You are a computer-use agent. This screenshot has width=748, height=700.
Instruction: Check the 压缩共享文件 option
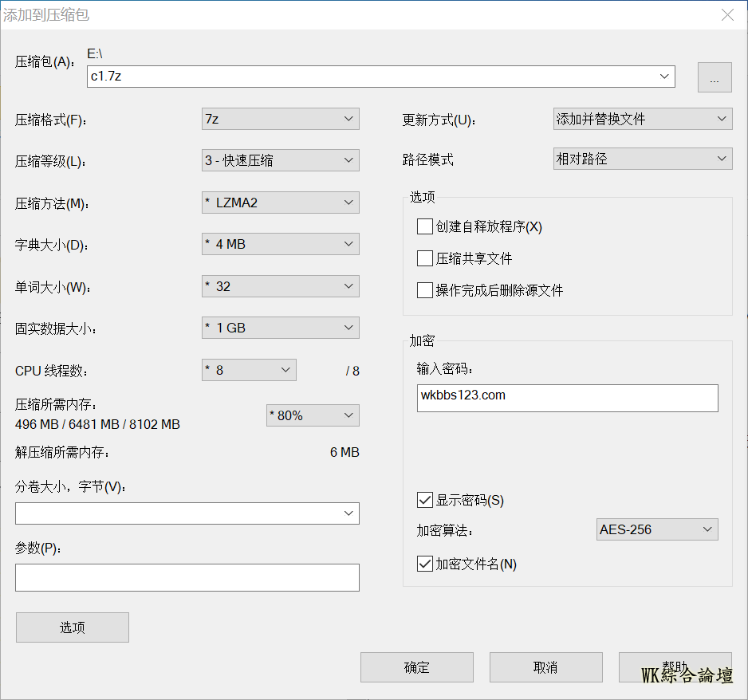pyautogui.click(x=424, y=258)
